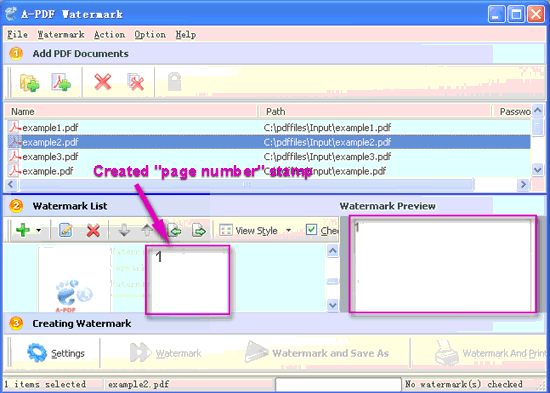Viewport: 550px width, 393px height.
Task: Move watermark down with the down arrow
Action: [124, 230]
